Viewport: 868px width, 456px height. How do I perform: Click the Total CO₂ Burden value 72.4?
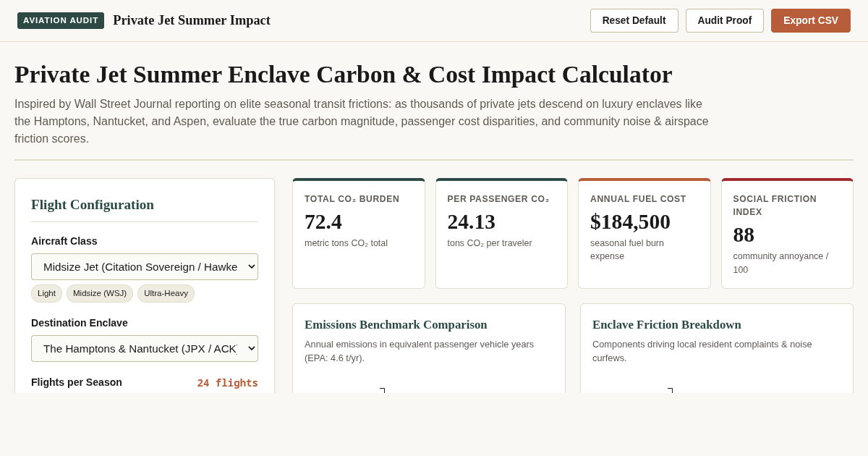click(323, 221)
